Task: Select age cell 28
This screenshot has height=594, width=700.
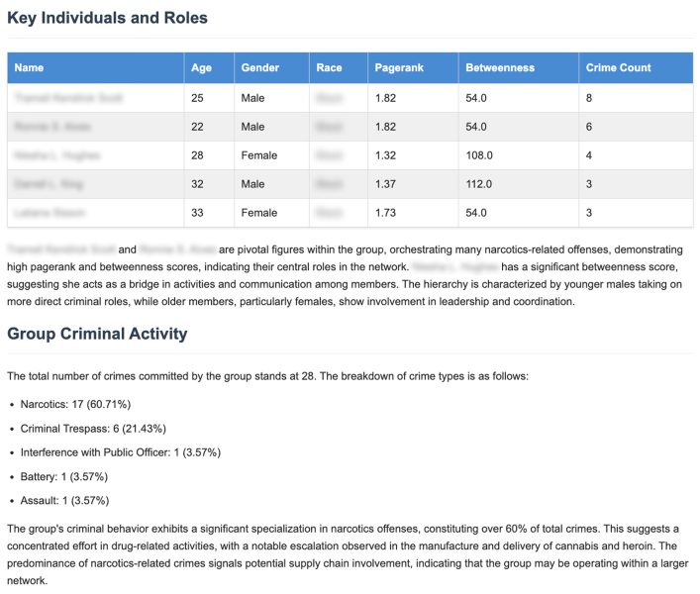Action: [x=197, y=155]
